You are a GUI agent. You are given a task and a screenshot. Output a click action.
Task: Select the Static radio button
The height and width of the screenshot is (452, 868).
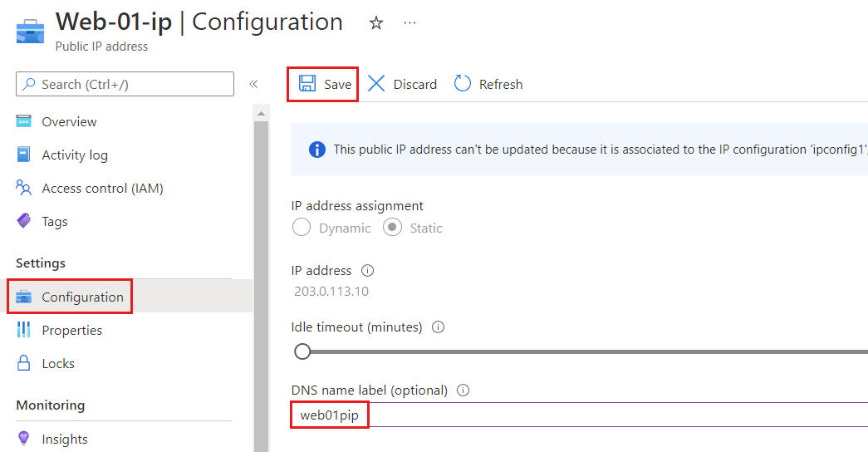click(x=392, y=228)
